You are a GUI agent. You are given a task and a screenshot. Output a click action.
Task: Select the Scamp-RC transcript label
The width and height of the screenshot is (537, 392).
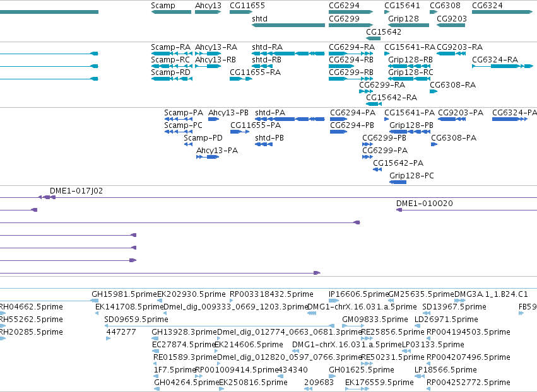(170, 59)
